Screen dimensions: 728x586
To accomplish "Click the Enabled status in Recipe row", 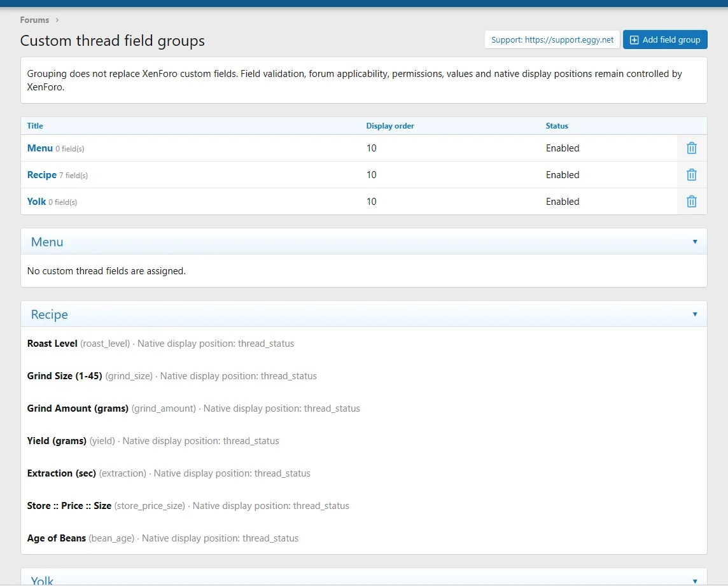I will click(x=563, y=175).
